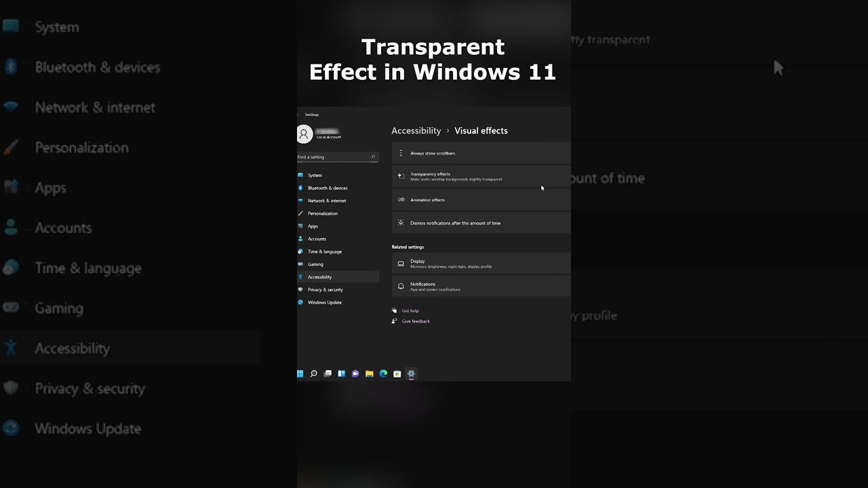Open Dismiss notifications after this amount of time
This screenshot has height=488, width=868.
click(x=481, y=223)
